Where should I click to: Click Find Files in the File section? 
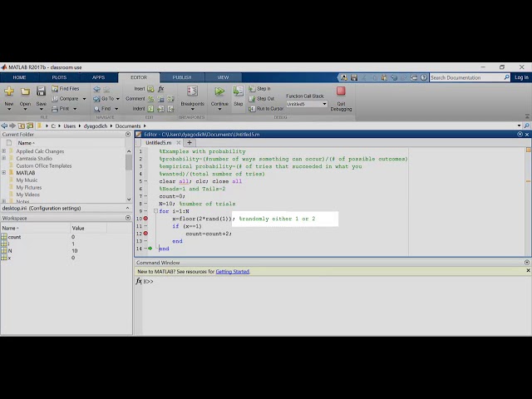(x=66, y=89)
